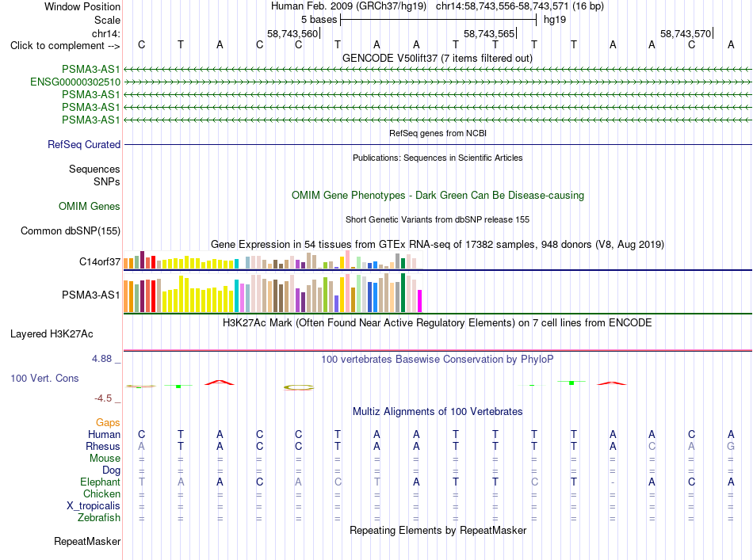
Task: Click the dash gap in the Elephant row
Action: point(613,482)
